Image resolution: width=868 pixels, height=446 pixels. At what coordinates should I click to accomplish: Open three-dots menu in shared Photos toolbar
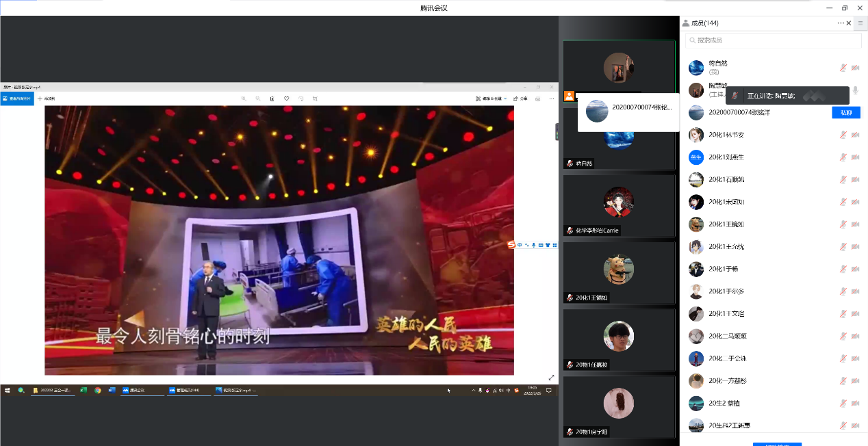coord(551,99)
